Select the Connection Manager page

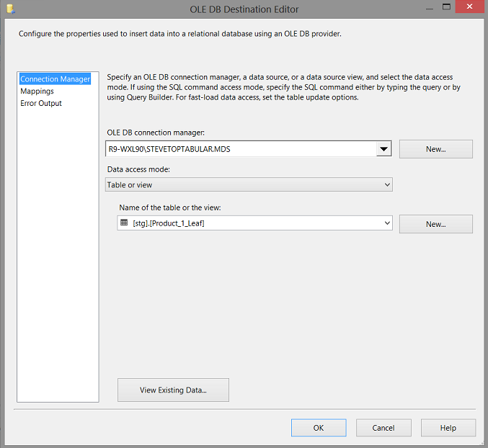56,79
